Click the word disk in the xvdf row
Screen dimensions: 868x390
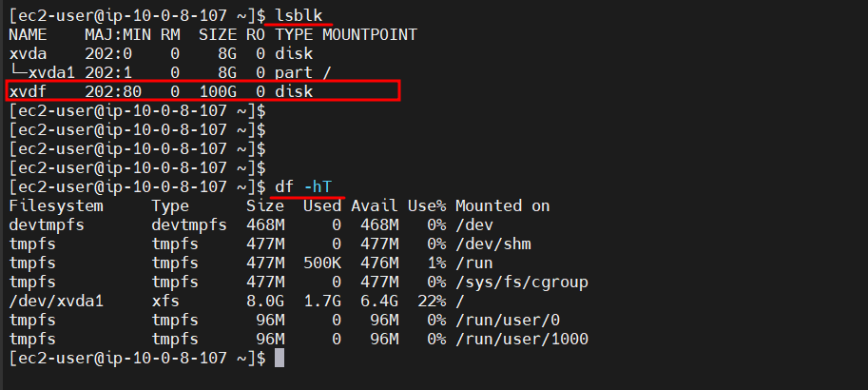tap(294, 92)
